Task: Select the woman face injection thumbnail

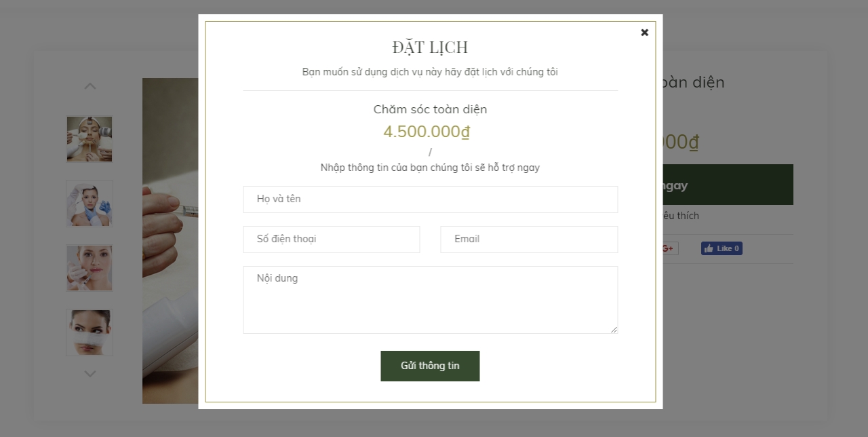Action: point(90,268)
